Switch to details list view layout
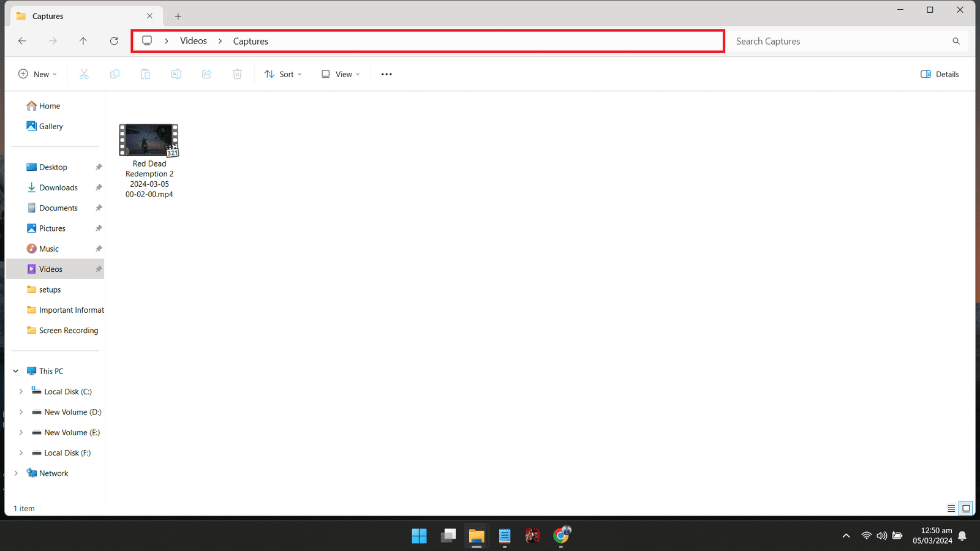The width and height of the screenshot is (980, 551). [951, 508]
